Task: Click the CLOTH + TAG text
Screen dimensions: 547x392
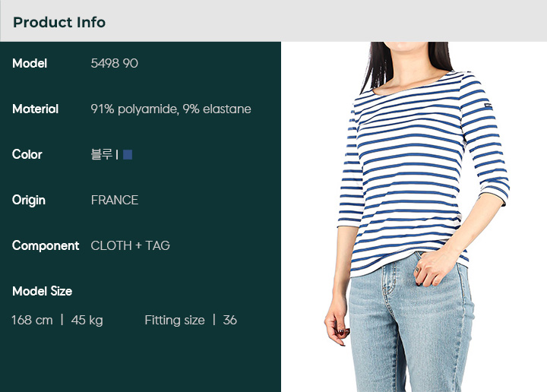Action: tap(130, 245)
